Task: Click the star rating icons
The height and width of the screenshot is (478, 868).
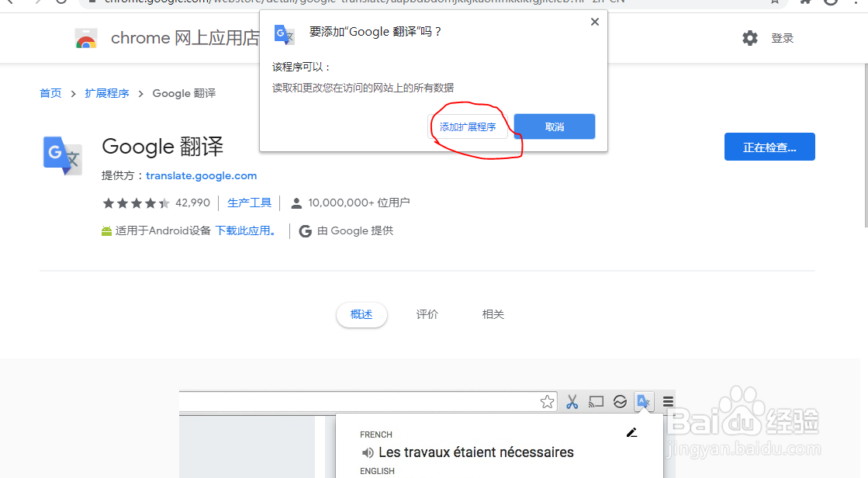Action: [x=136, y=203]
